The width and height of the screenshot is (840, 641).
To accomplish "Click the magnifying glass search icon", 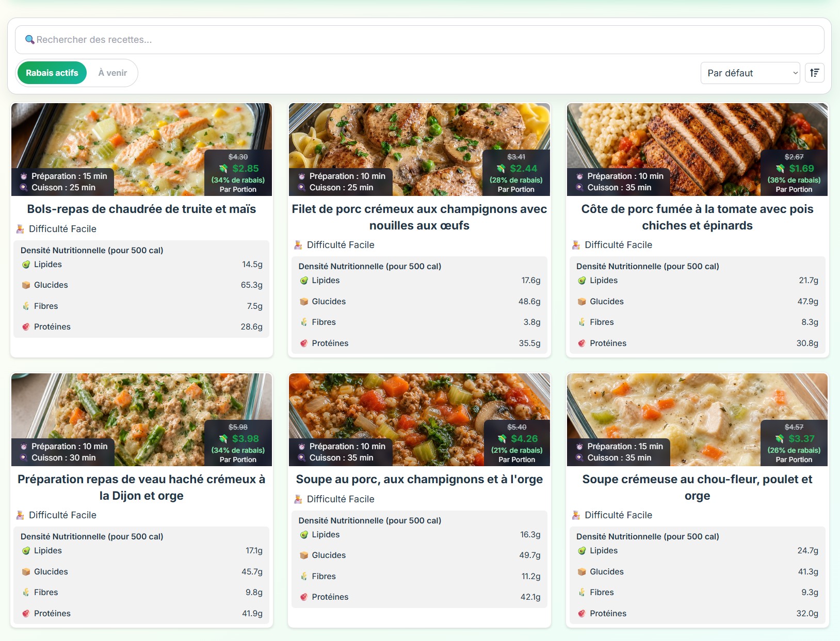I will coord(30,40).
